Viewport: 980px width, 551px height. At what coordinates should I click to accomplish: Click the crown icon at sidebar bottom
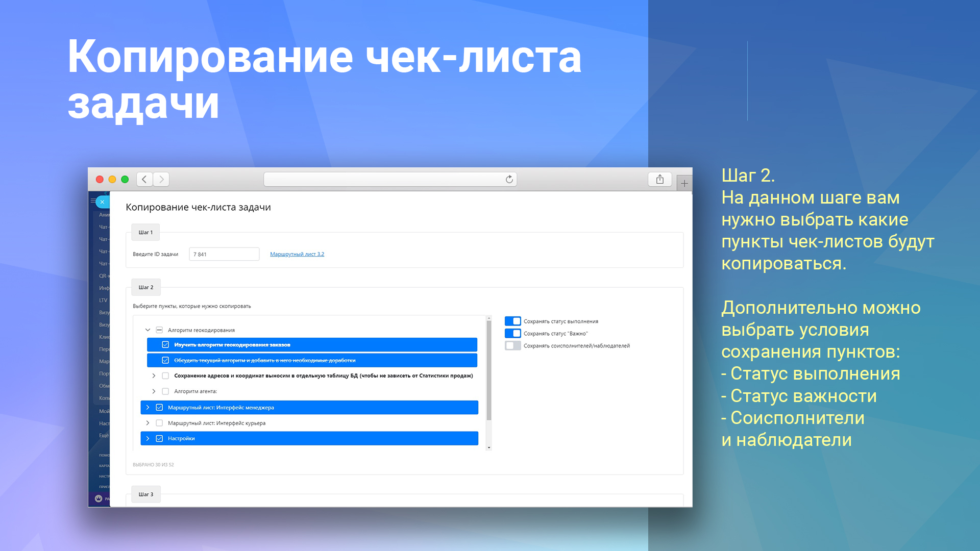coord(99,498)
